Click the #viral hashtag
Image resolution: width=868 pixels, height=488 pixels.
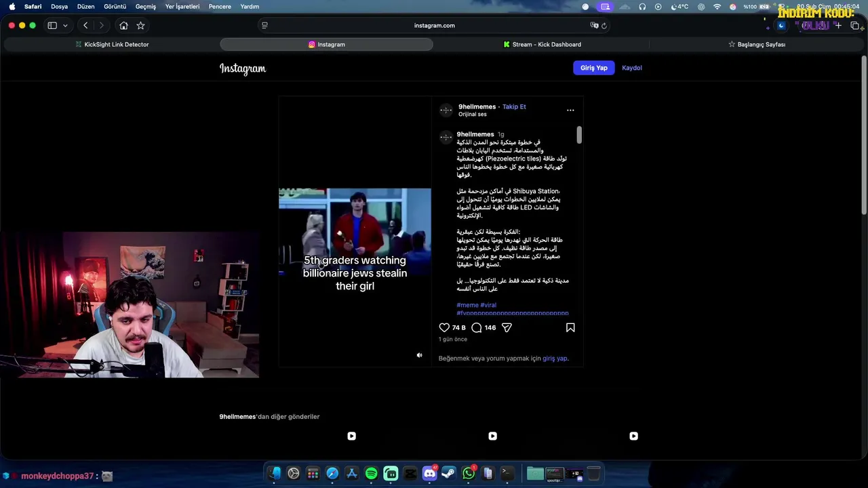(x=488, y=305)
